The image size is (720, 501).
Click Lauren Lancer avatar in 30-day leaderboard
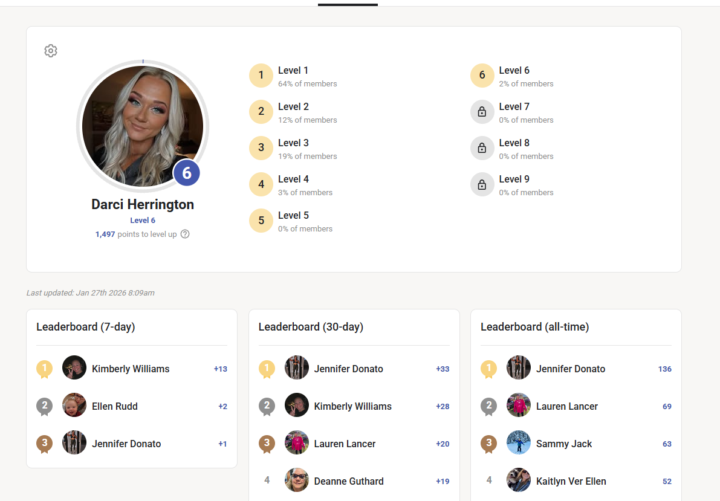(297, 442)
